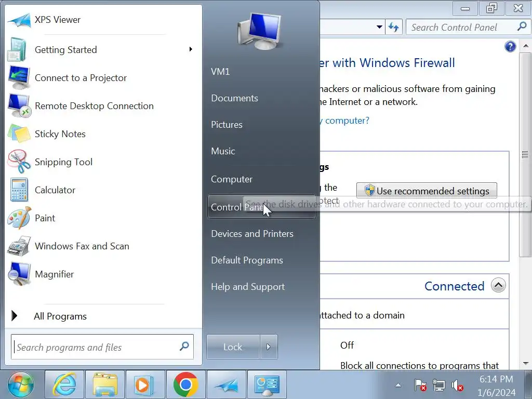Click the Getting Started icon
Screen dimensions: 532x399
click(18, 50)
